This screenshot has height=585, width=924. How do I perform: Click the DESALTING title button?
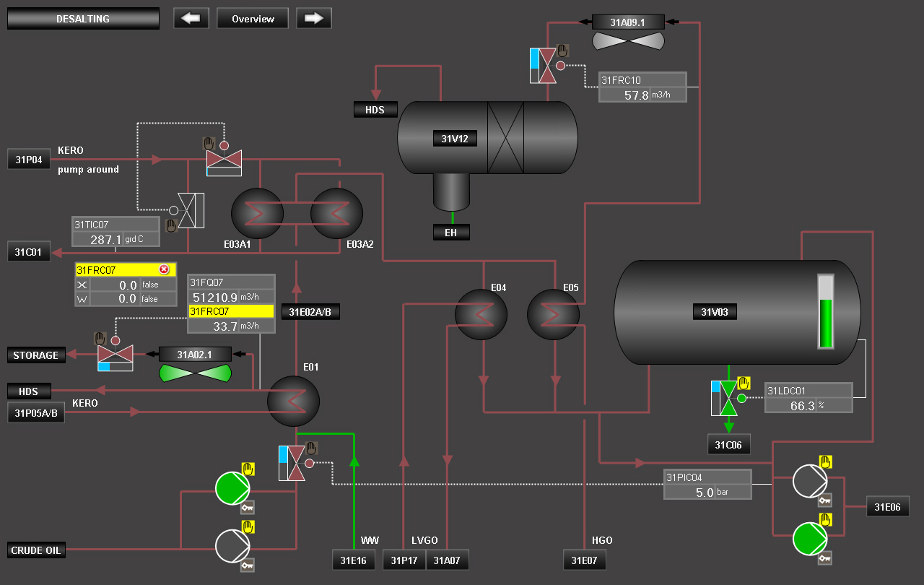[83, 18]
